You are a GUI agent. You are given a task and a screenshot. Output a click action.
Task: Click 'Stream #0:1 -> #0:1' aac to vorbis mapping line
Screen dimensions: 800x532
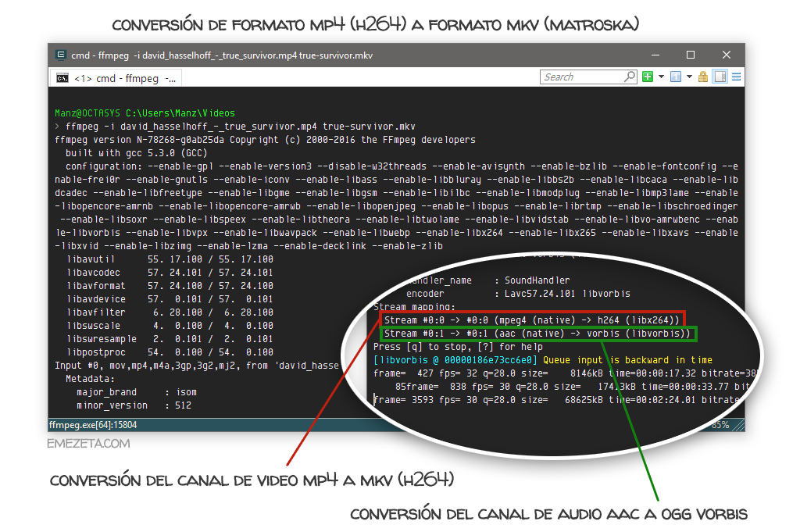pyautogui.click(x=537, y=334)
